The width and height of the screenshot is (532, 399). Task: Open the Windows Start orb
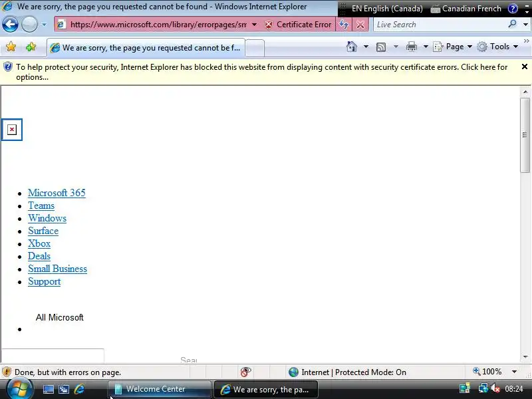tap(19, 389)
